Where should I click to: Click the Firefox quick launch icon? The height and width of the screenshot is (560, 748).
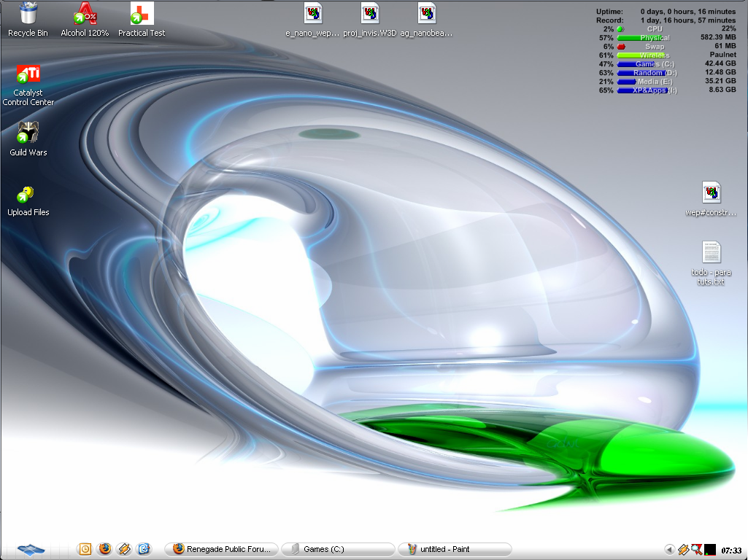[105, 549]
